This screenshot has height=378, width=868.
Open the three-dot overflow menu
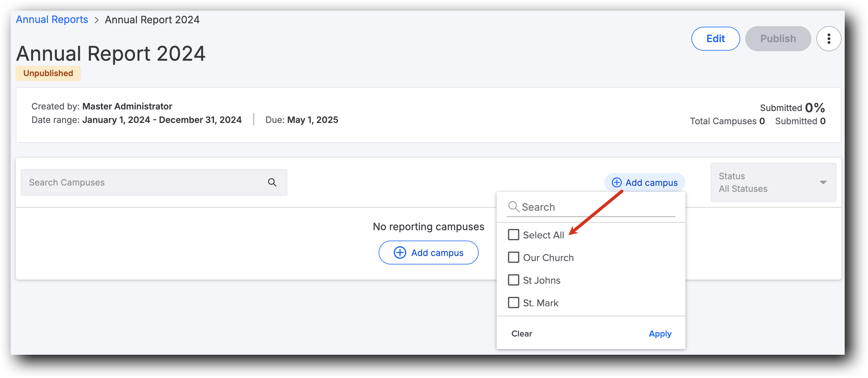829,38
